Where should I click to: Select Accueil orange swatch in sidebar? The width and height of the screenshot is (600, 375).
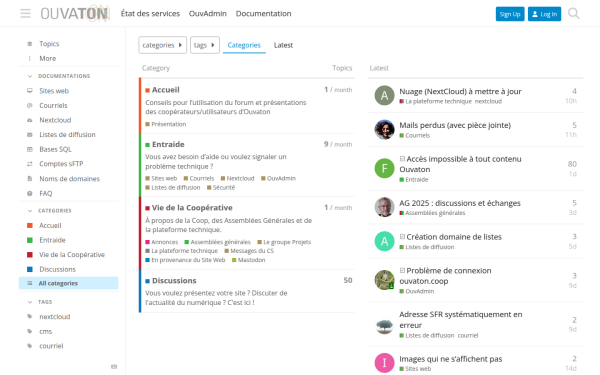point(30,225)
